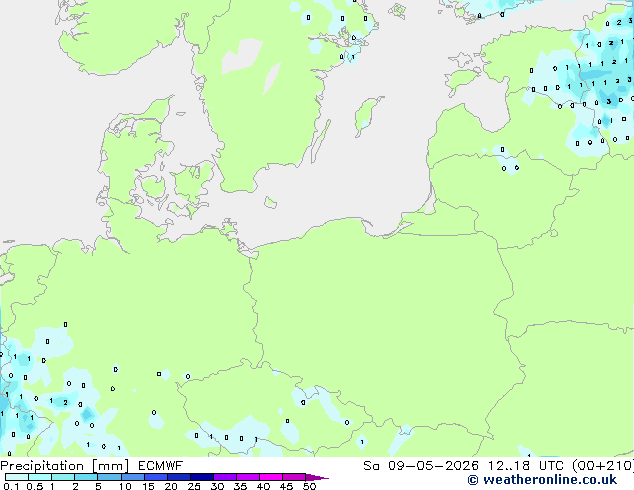
Task: Click the '(00+210)' forecast offset text
Action: point(603,466)
